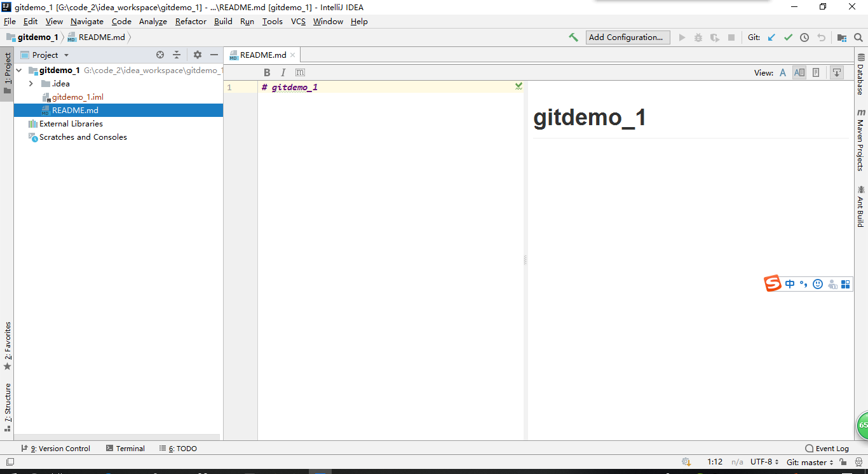Click the editor line with # gitdemo_1

tap(390, 87)
